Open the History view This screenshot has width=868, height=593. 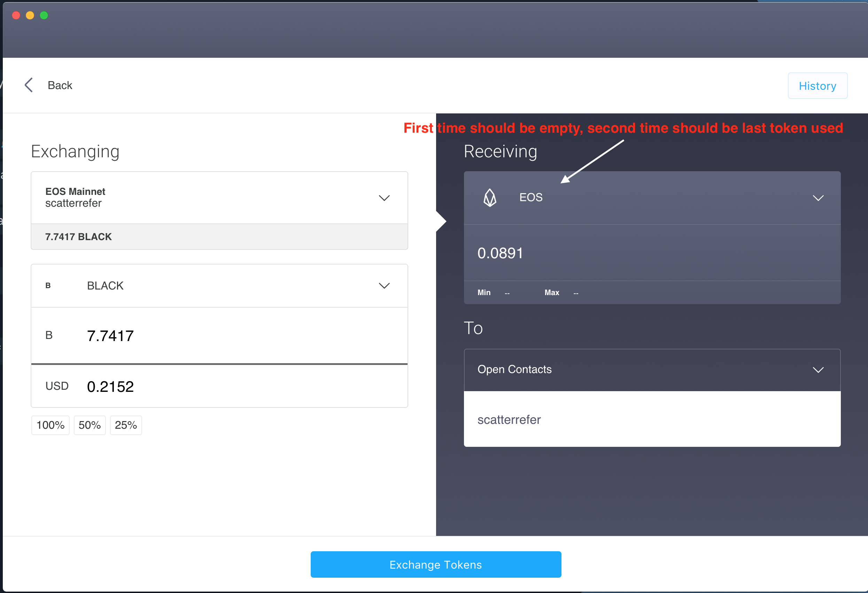point(817,86)
